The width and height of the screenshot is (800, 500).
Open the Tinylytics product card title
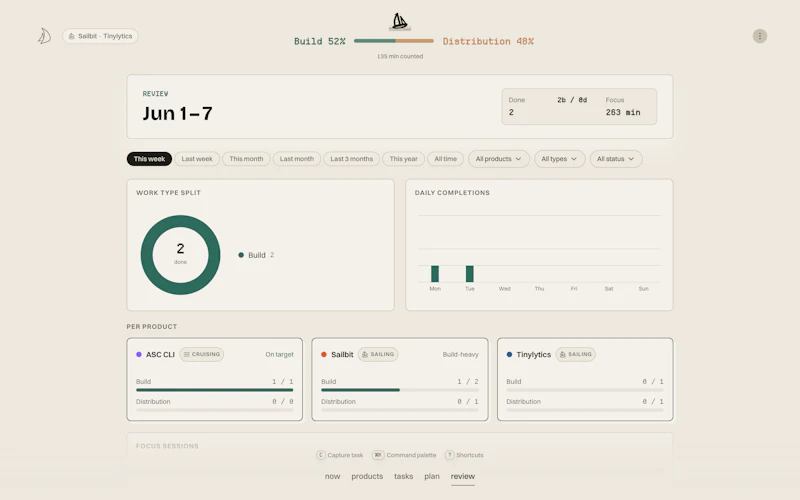[x=533, y=355]
